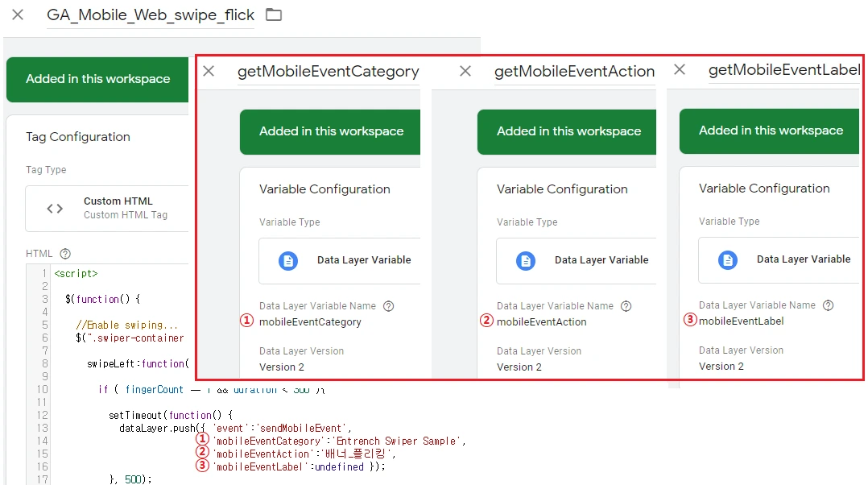Click Data Layer Variable icon in getMobileEventCategory
This screenshot has height=485, width=868.
288,260
